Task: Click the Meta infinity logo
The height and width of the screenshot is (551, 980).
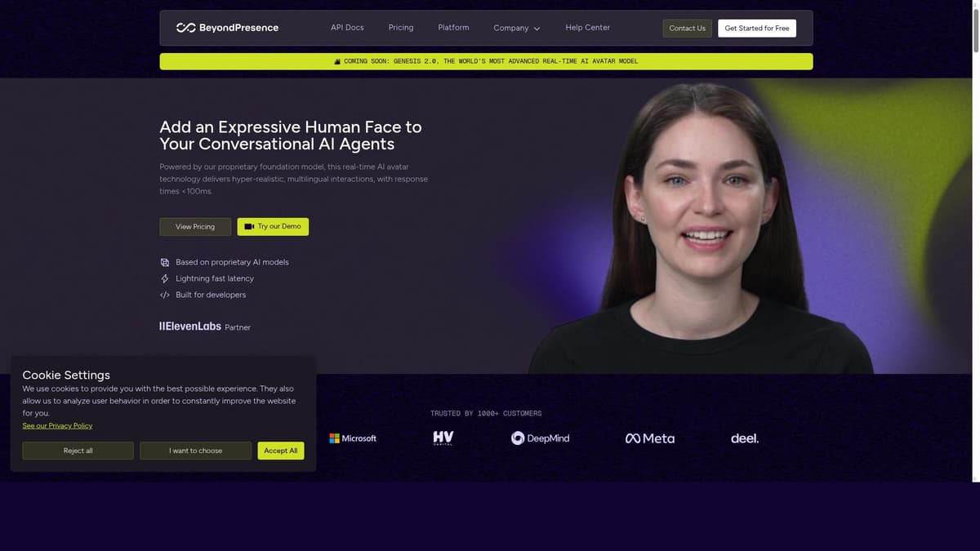Action: pos(633,438)
